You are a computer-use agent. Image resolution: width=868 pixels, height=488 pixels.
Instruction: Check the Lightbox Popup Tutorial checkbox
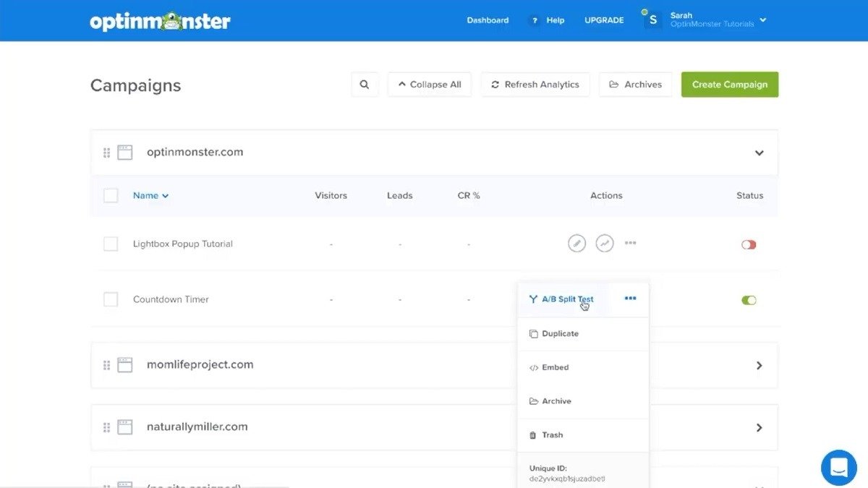tap(111, 244)
